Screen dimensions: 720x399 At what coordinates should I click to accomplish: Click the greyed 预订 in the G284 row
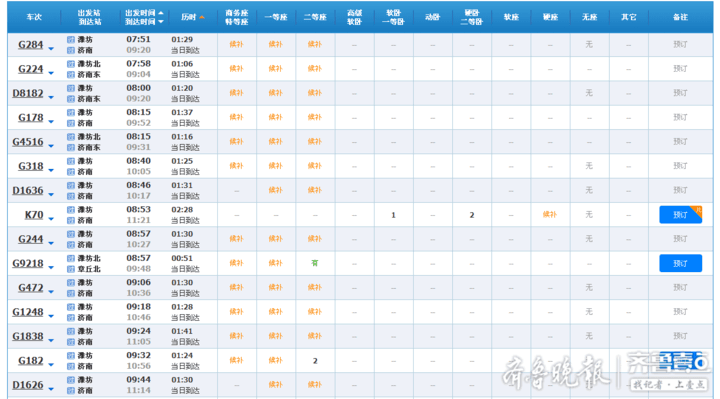[680, 45]
